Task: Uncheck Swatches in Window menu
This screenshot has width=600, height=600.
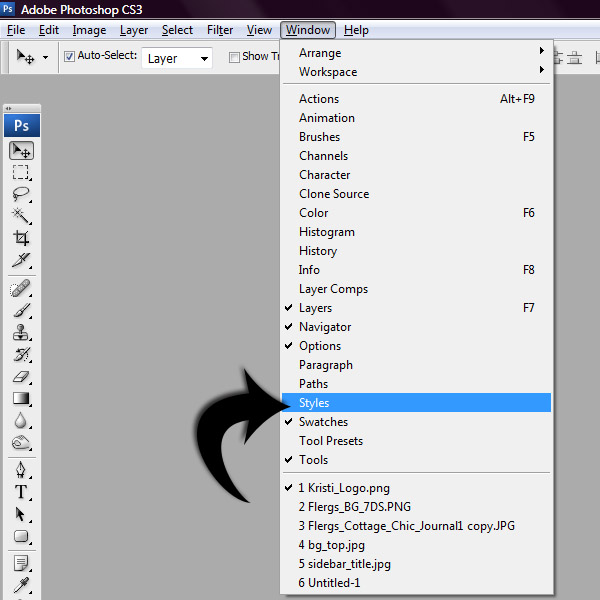Action: [x=416, y=422]
